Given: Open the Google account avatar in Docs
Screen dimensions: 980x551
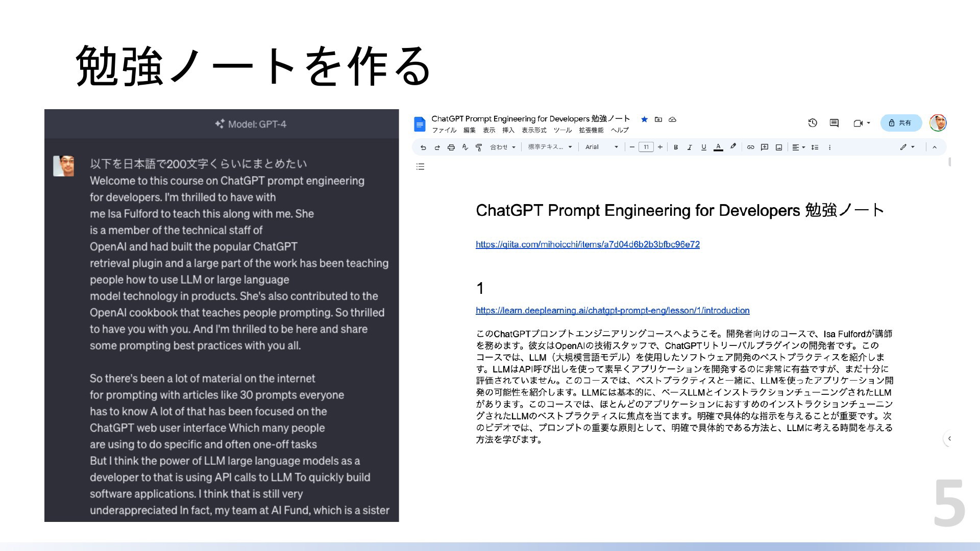Looking at the screenshot, I should [938, 123].
